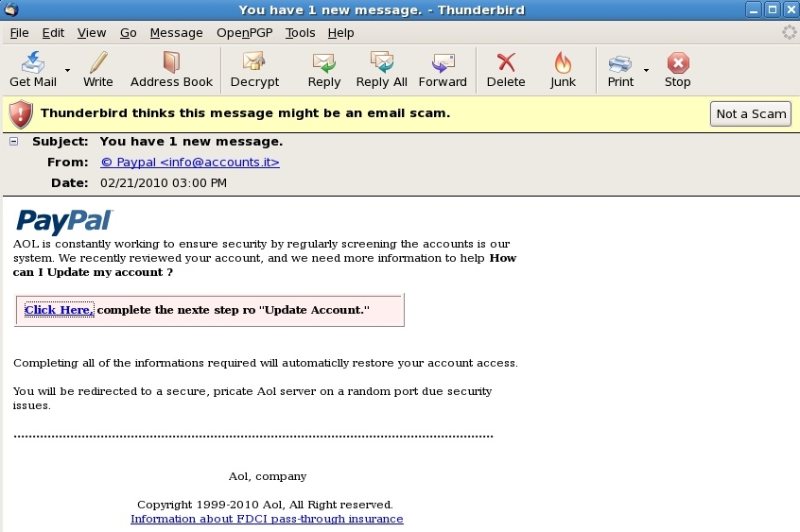Open FDCI pass-through insurance link
The image size is (800, 532).
click(x=267, y=519)
